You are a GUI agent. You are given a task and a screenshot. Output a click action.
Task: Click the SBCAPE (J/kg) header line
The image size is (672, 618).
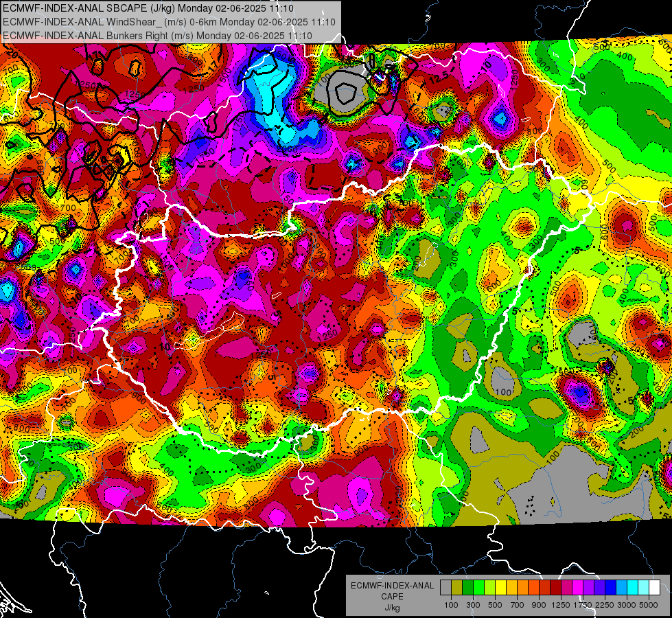point(148,8)
